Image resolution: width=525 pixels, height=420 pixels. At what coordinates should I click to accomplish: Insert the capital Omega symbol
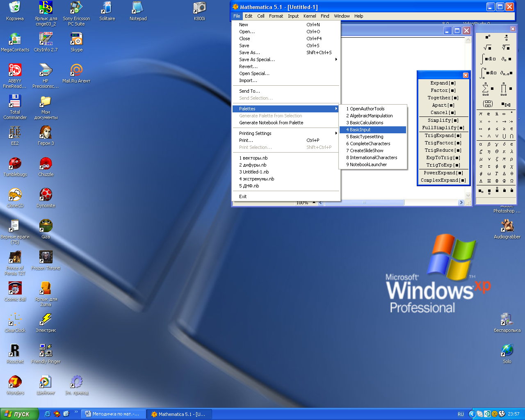[511, 181]
